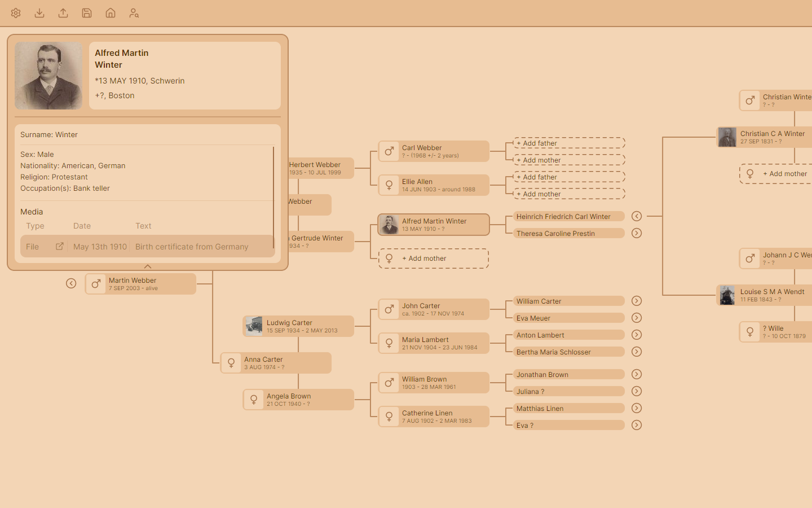Image resolution: width=812 pixels, height=508 pixels.
Task: Open the person search icon
Action: click(134, 12)
